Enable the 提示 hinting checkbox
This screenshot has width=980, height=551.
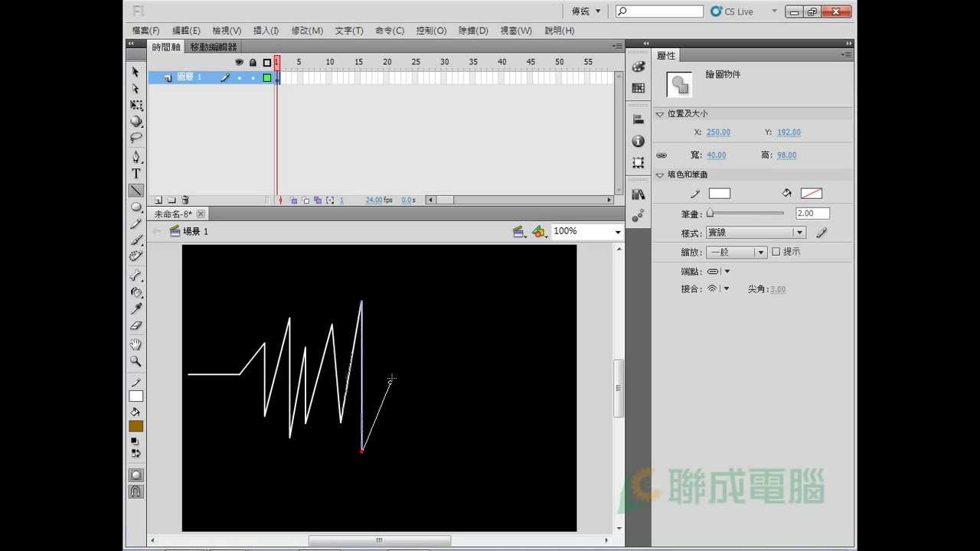pyautogui.click(x=776, y=252)
